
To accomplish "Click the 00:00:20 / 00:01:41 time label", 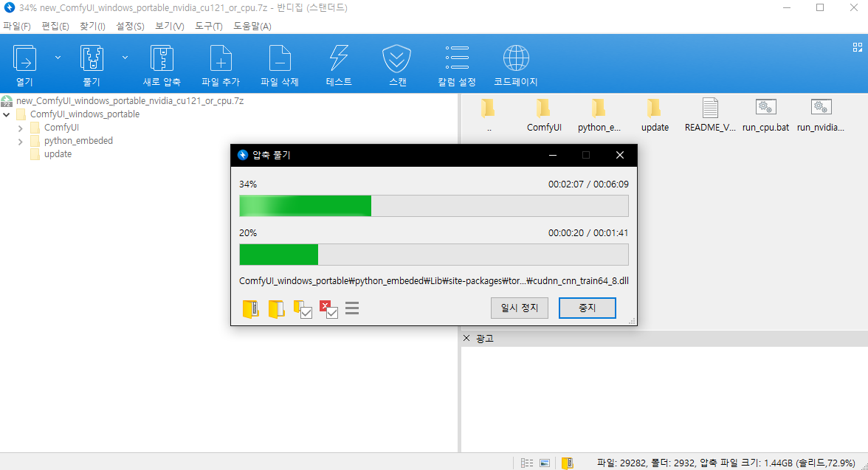I will tap(588, 233).
